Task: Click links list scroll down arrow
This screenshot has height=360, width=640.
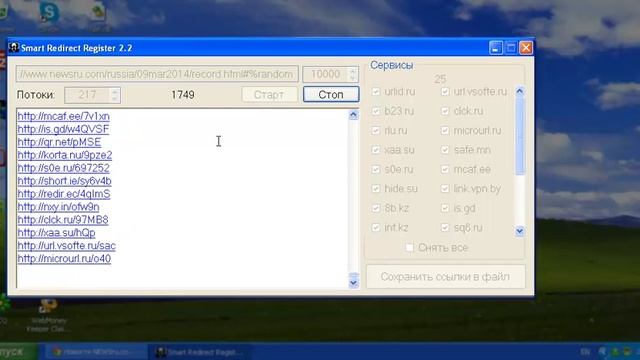Action: [x=353, y=282]
